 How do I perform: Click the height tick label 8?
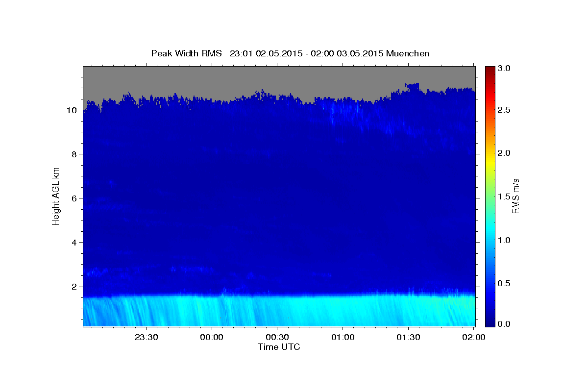75,154
